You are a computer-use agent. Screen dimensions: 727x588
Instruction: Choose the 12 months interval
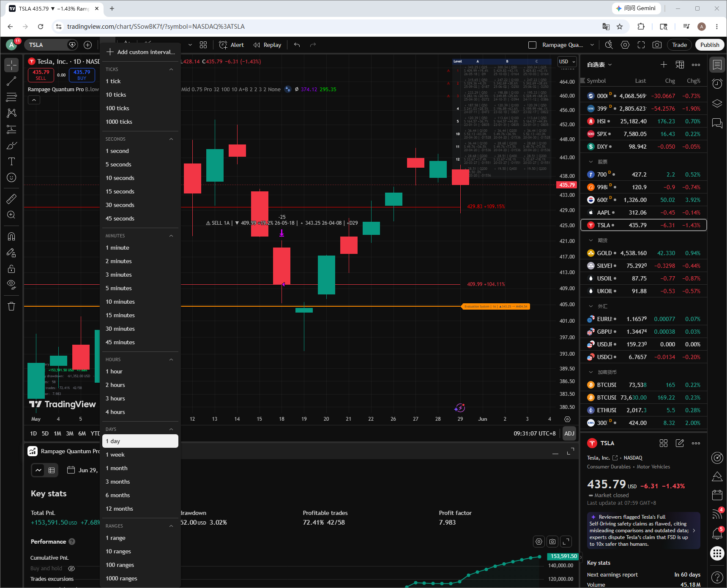(140, 509)
